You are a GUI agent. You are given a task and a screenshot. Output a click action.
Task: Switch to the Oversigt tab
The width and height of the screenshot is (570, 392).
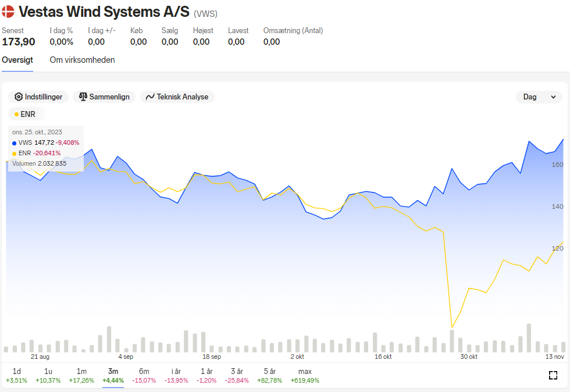click(x=17, y=60)
